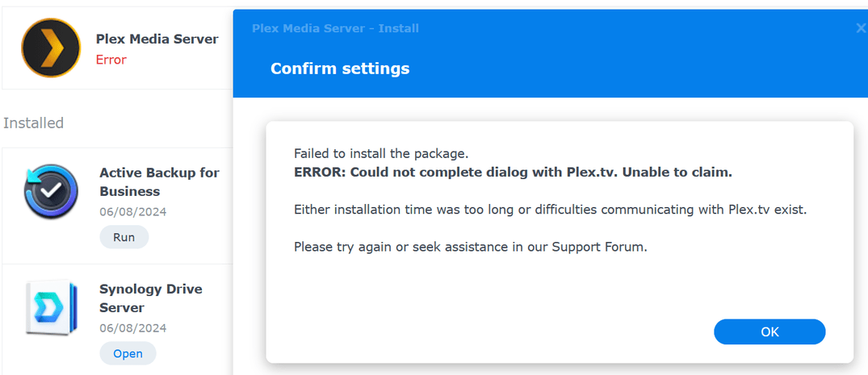
Task: Click the Plex Media Server orange chevron icon
Action: pos(51,48)
